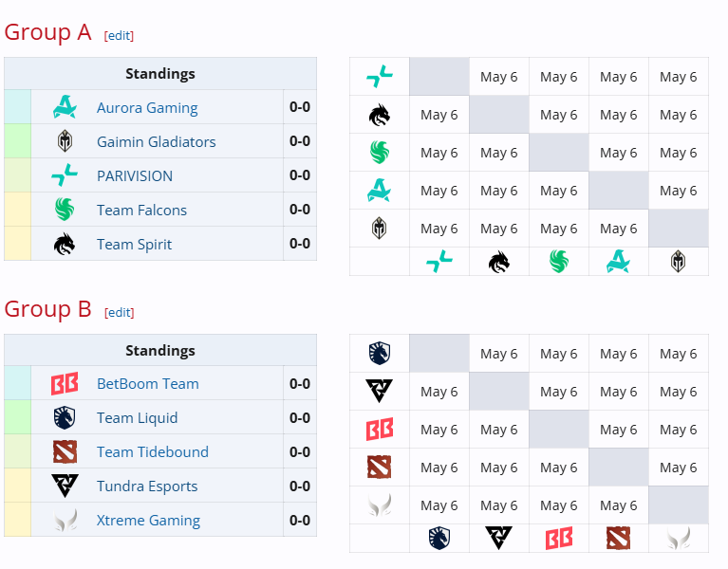Open the Aurora Gaming team link

(x=147, y=107)
